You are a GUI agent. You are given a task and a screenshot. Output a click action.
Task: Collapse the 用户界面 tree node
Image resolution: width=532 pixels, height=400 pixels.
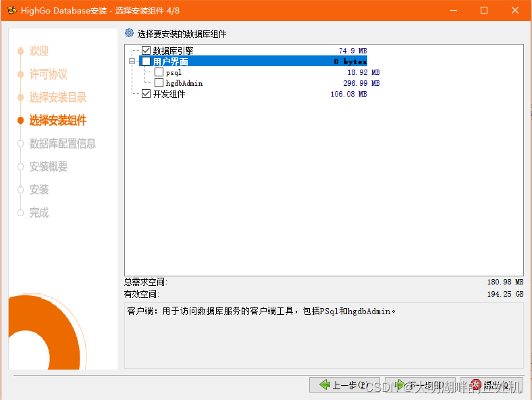[132, 61]
